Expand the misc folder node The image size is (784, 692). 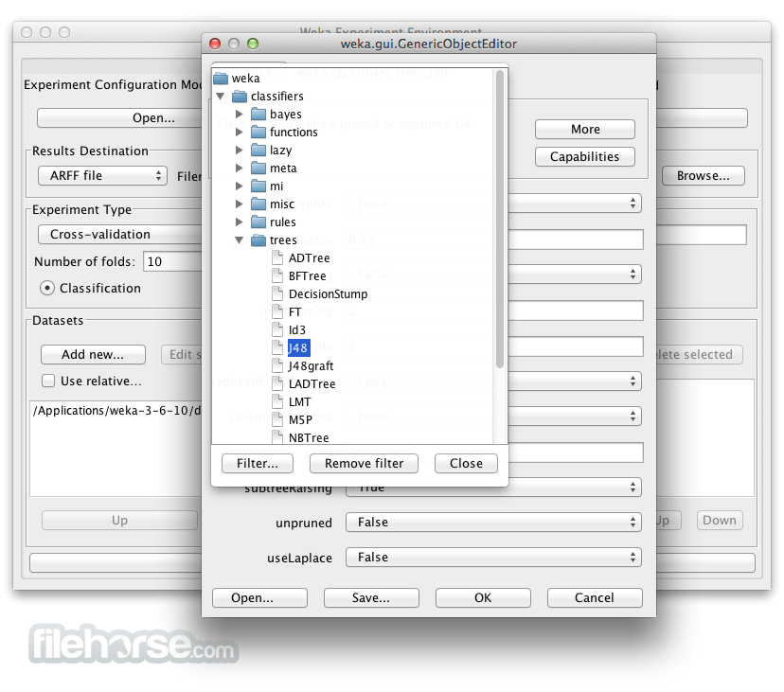pos(239,204)
